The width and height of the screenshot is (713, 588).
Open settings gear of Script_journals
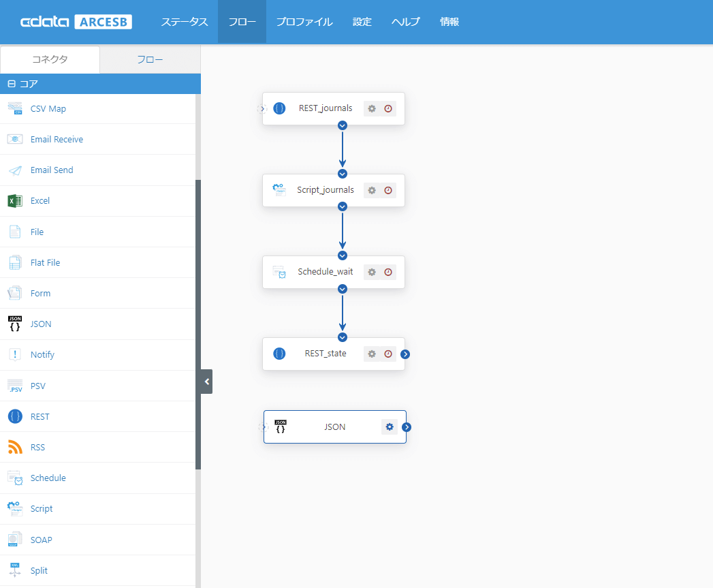click(372, 190)
